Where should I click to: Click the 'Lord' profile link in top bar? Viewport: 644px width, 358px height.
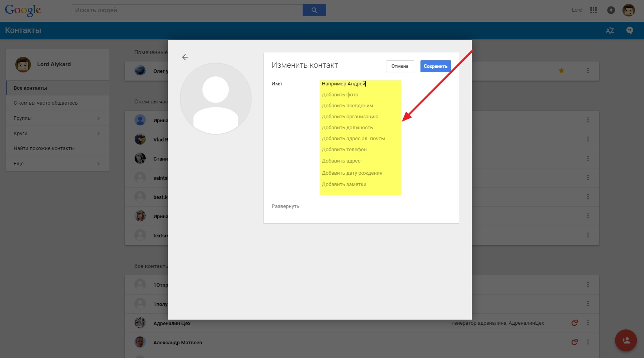(x=577, y=10)
